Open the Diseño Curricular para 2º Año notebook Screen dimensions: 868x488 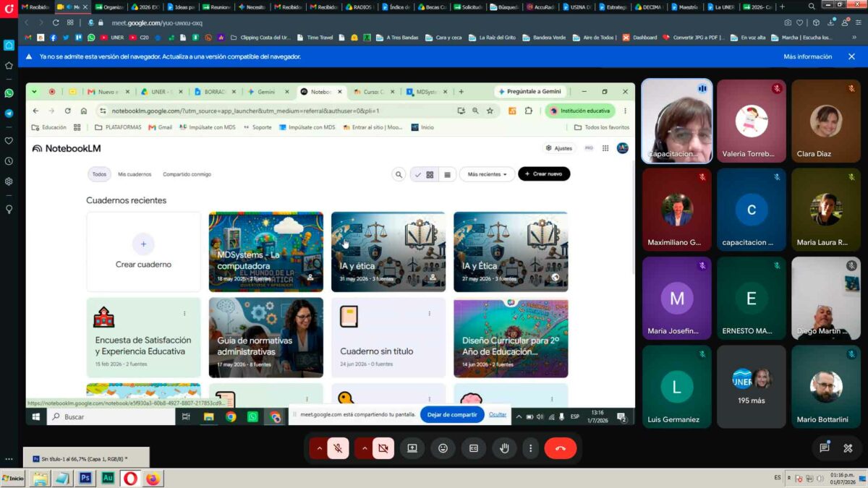click(510, 338)
